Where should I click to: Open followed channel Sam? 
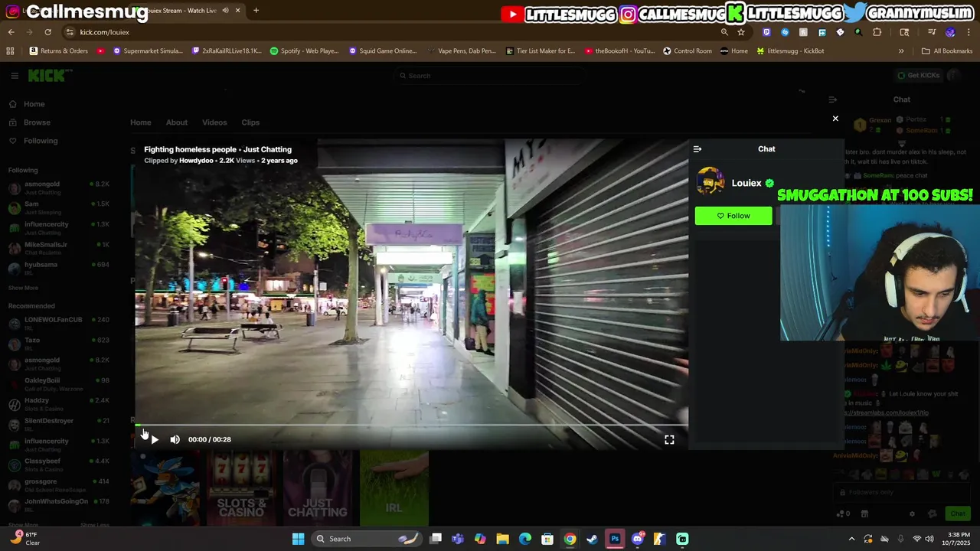click(60, 207)
